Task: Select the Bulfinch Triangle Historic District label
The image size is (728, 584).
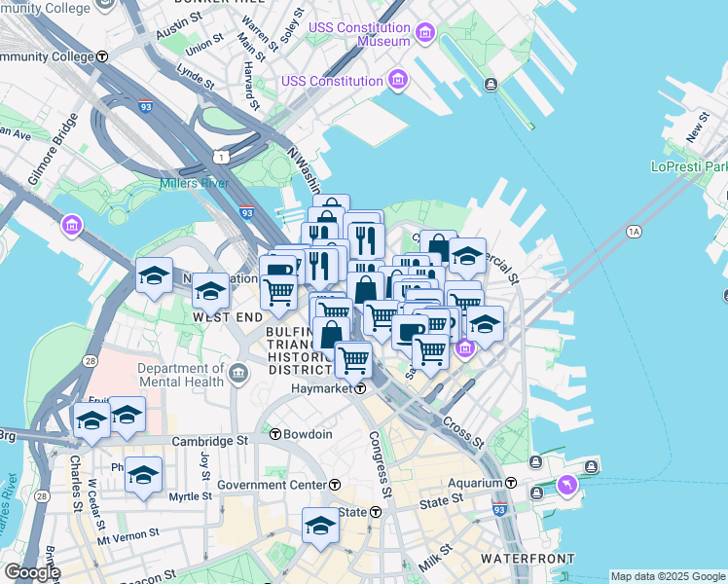Action: (x=287, y=347)
